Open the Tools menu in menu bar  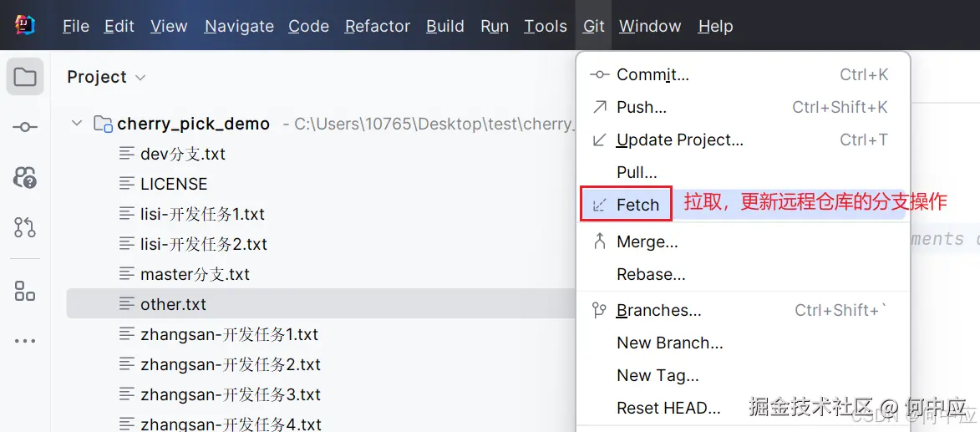[x=545, y=26]
